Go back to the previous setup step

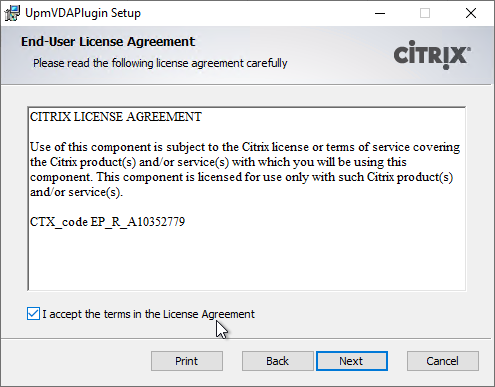click(x=278, y=361)
